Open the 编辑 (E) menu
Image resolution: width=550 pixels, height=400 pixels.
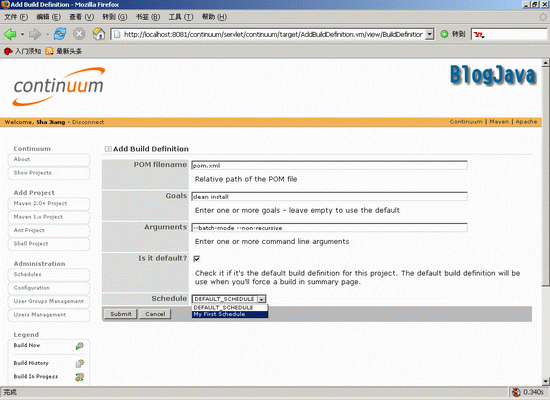click(x=48, y=17)
